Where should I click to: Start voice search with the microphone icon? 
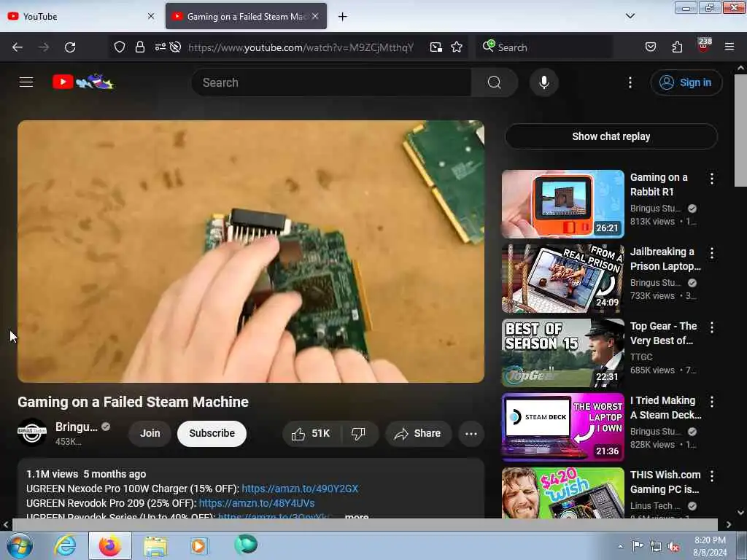[x=543, y=82]
